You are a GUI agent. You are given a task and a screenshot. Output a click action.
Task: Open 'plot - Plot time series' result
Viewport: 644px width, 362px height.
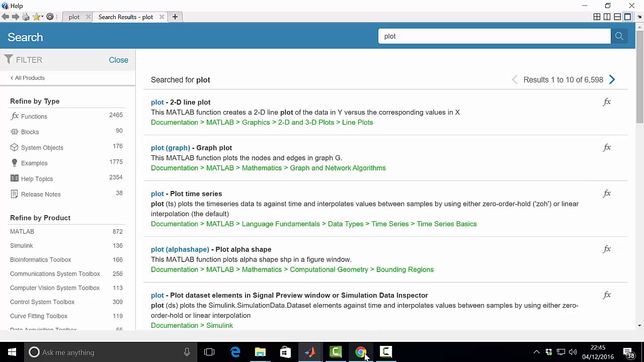157,194
